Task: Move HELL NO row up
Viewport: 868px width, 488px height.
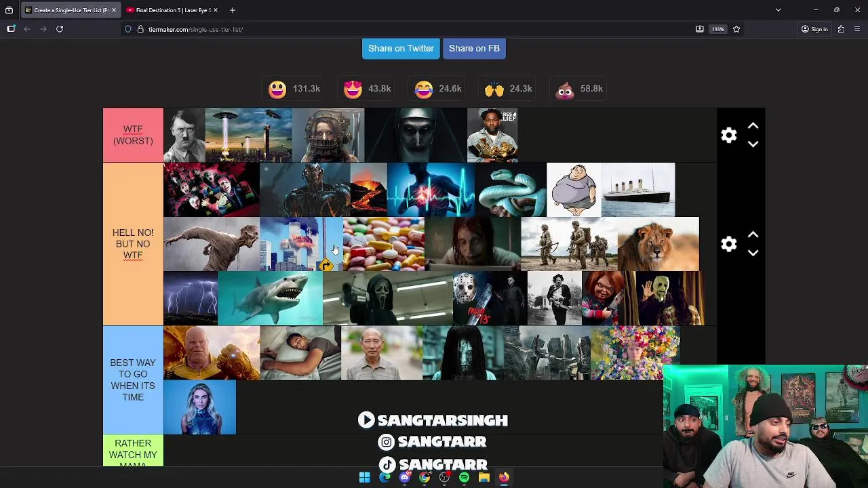Action: point(753,235)
